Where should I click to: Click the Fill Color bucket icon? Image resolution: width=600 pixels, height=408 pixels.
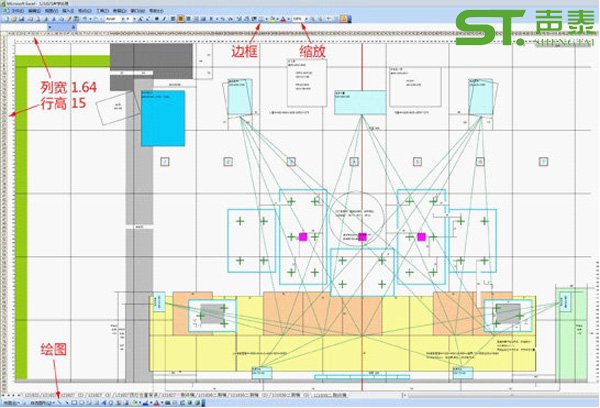(270, 18)
